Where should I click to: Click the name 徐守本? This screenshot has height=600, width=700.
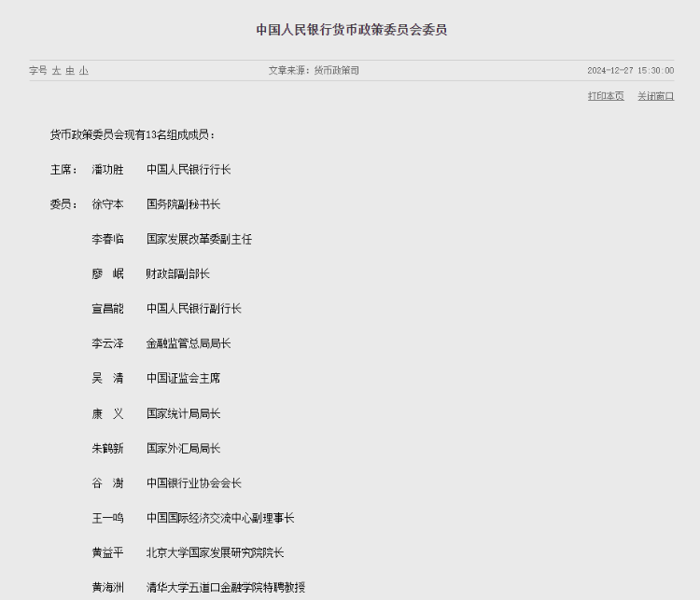107,204
